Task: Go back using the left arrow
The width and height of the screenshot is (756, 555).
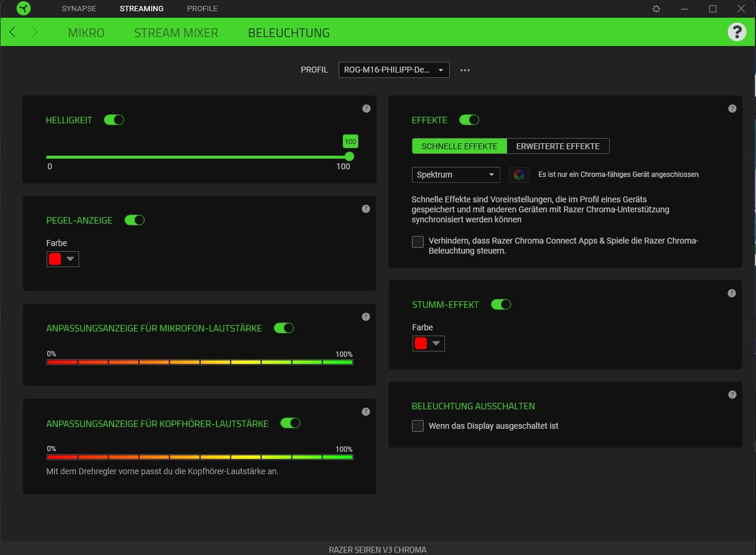Action: [13, 32]
